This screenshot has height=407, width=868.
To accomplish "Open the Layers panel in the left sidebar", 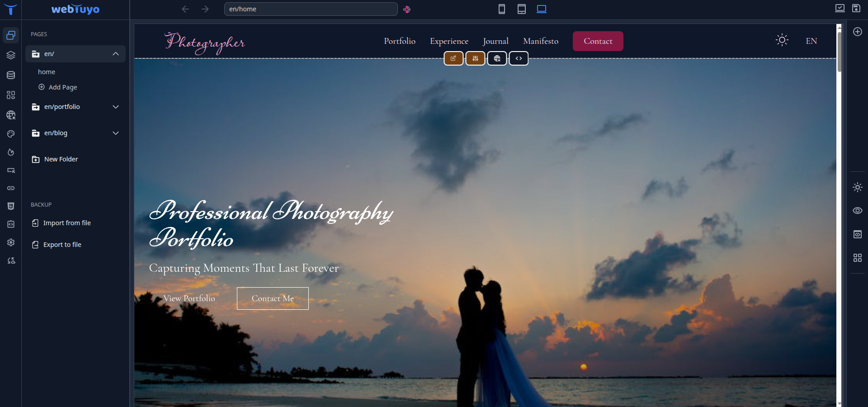I will 11,55.
